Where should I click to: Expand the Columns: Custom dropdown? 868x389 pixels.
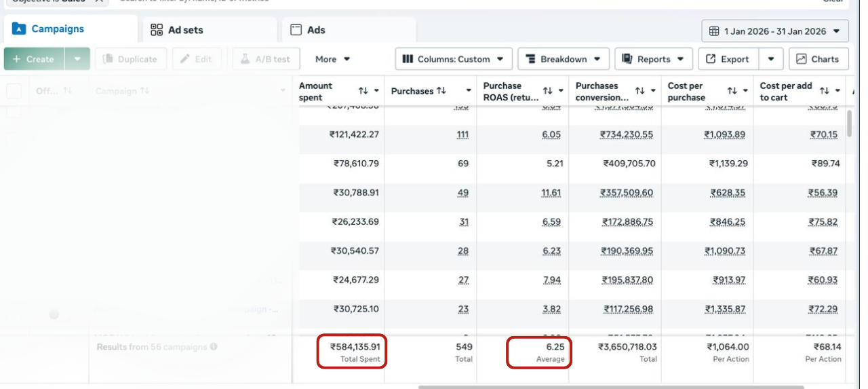(453, 59)
